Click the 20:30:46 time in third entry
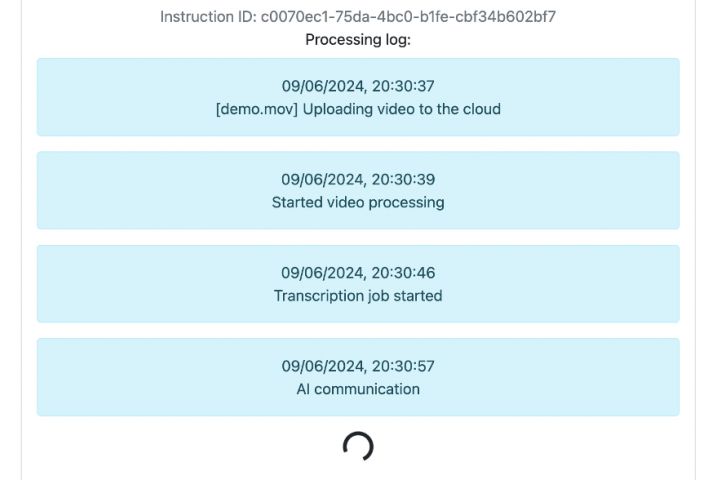 click(403, 273)
